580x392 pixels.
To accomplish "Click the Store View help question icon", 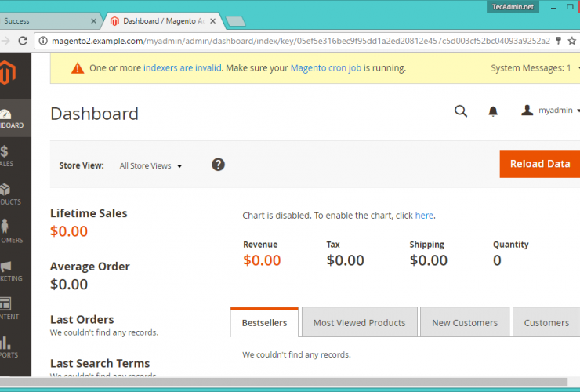I will point(219,165).
